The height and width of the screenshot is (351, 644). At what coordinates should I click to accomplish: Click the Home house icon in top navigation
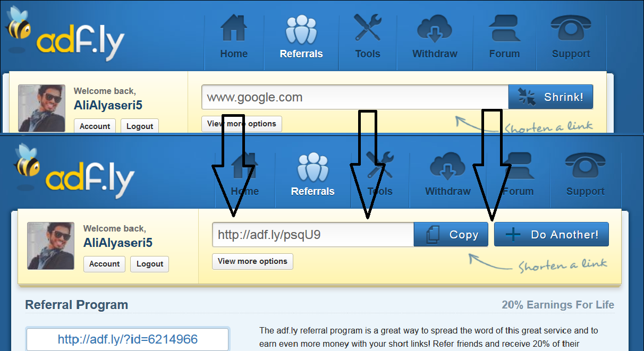pos(233,28)
